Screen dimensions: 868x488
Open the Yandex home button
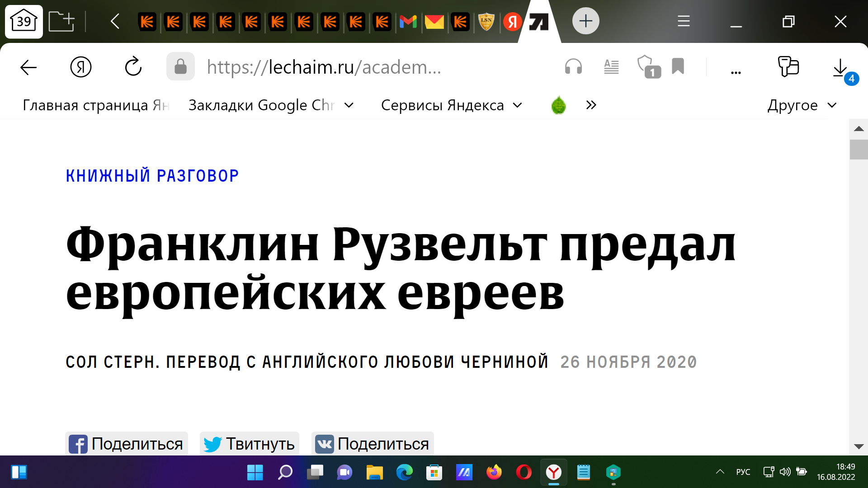tap(81, 67)
